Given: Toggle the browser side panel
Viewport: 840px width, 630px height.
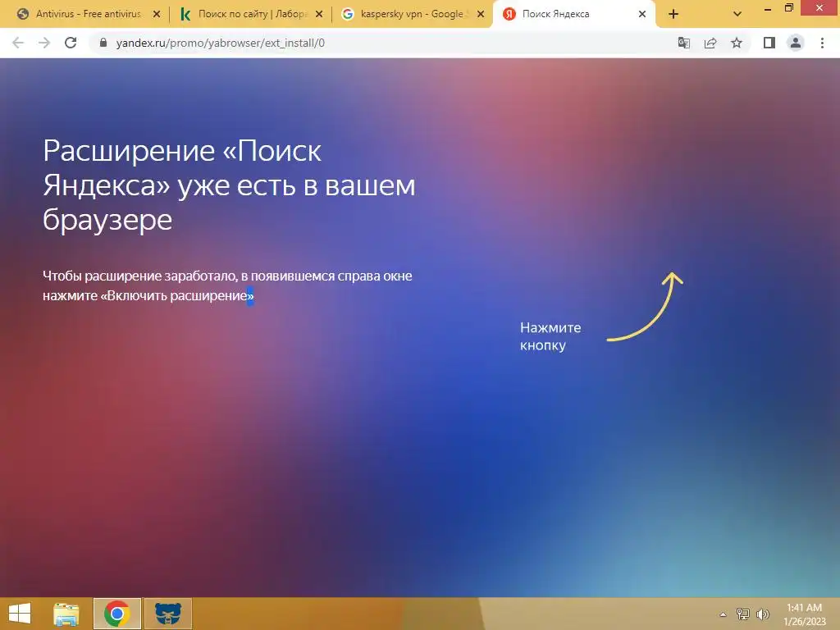Looking at the screenshot, I should [769, 43].
